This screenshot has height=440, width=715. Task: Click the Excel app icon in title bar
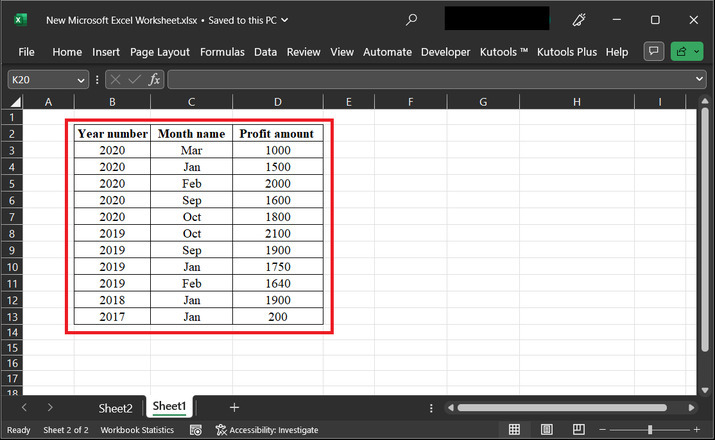click(x=20, y=20)
